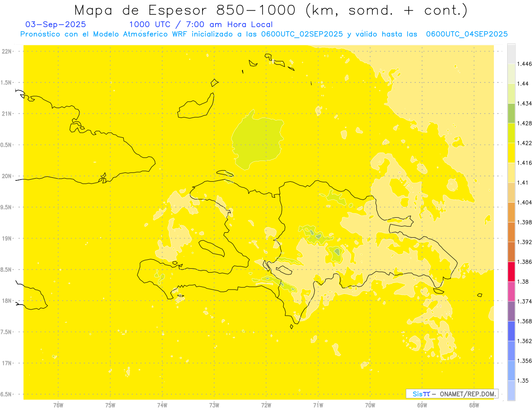The image size is (532, 411).
Task: Click the colorbar value '1.41'
Action: pos(523,183)
